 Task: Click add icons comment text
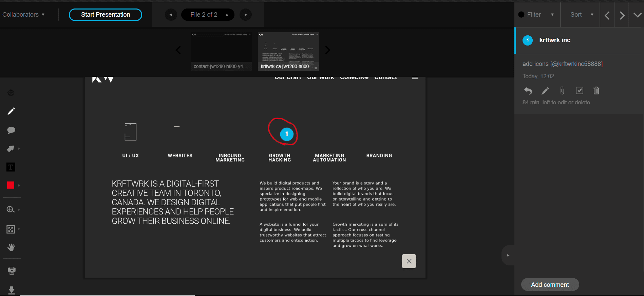click(x=563, y=64)
